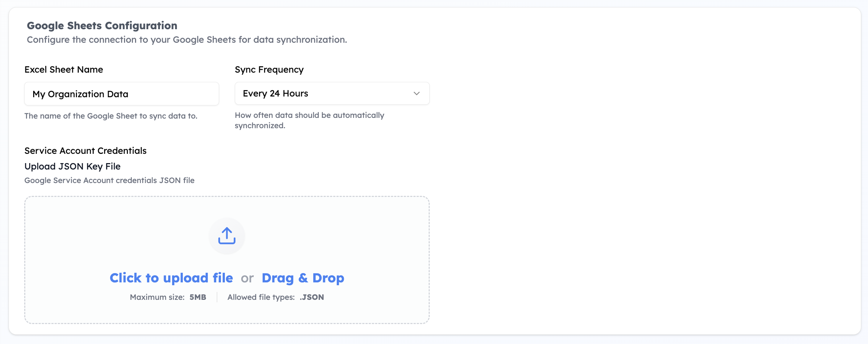Click the 'Google Service Account credentials JSON file' text

tap(109, 181)
